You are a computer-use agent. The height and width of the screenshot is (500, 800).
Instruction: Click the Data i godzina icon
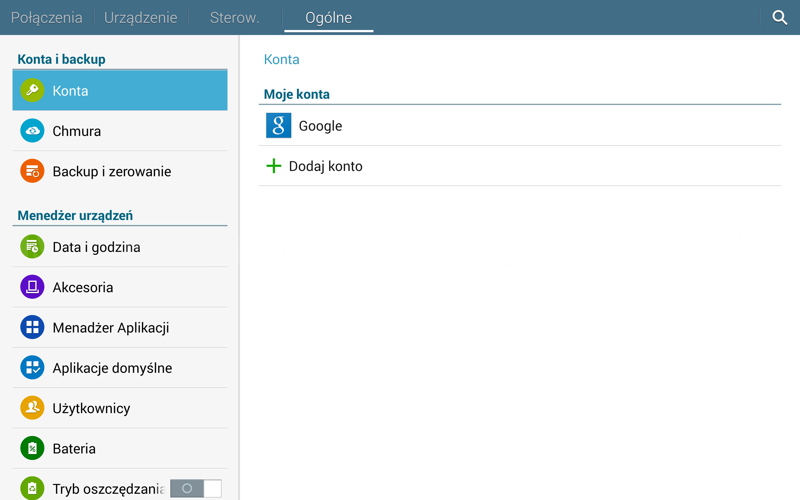(x=32, y=247)
